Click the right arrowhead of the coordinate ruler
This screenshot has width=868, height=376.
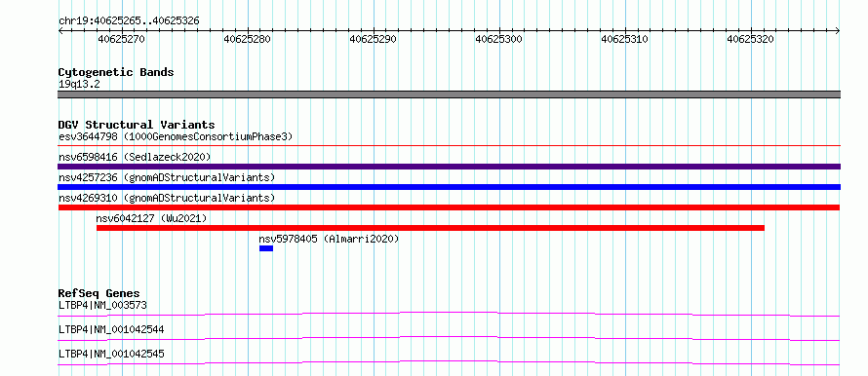838,31
